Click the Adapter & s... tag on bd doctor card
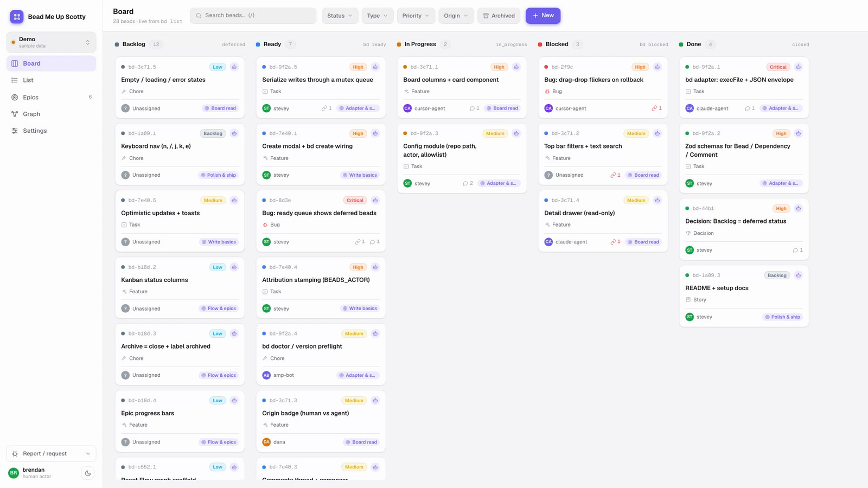The height and width of the screenshot is (488, 868). tap(357, 375)
